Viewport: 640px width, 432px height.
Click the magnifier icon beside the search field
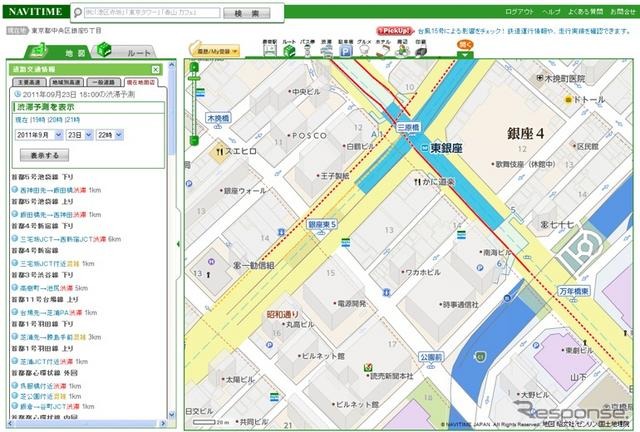[77, 13]
